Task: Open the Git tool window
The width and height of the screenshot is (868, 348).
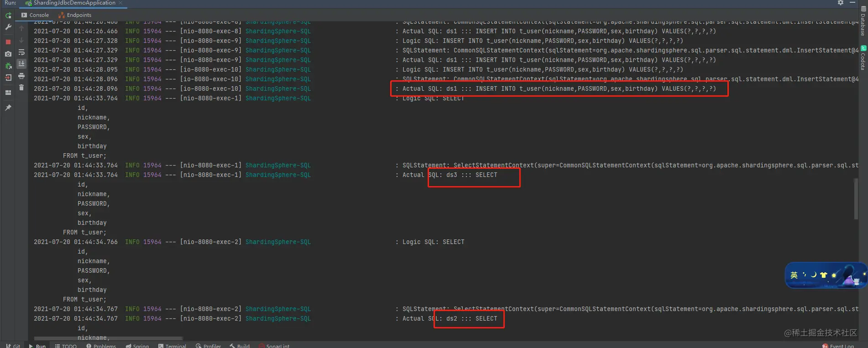Action: point(13,346)
